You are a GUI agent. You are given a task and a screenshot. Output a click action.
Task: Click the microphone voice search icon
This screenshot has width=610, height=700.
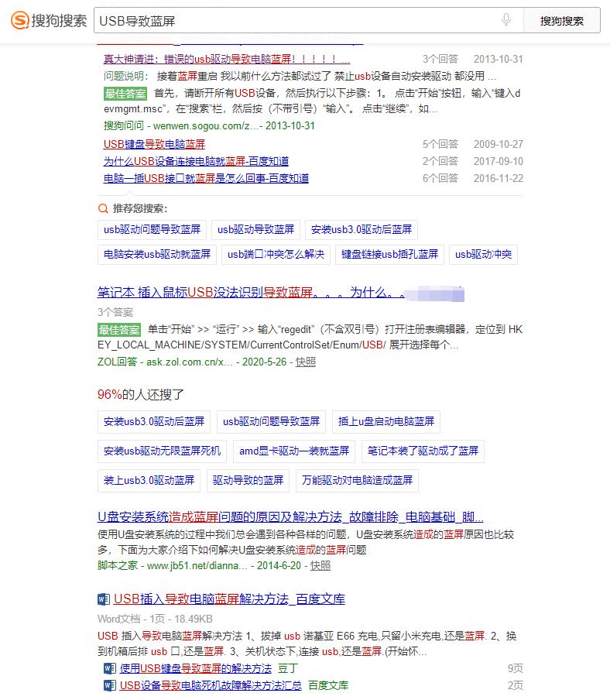pos(506,19)
